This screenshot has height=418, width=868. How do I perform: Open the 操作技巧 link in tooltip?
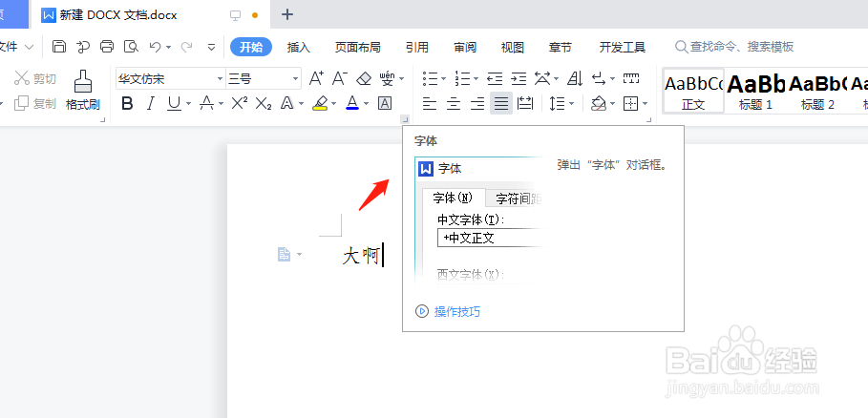pyautogui.click(x=457, y=311)
